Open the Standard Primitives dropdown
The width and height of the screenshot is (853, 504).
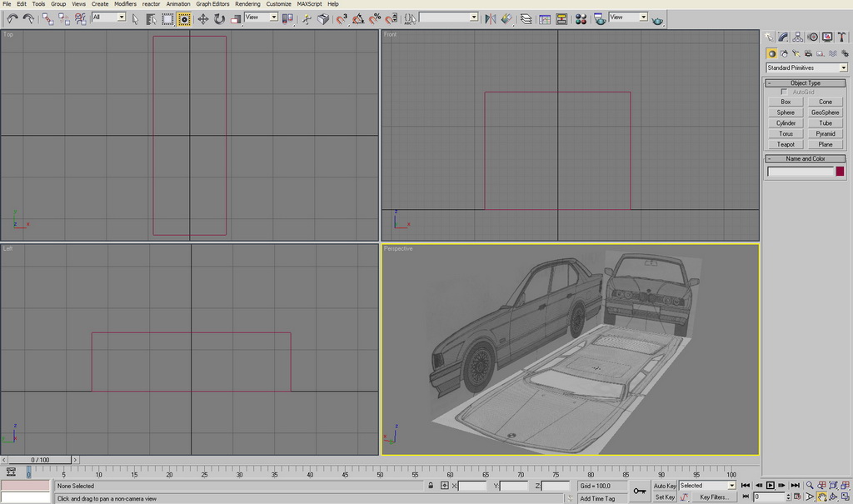click(x=806, y=67)
